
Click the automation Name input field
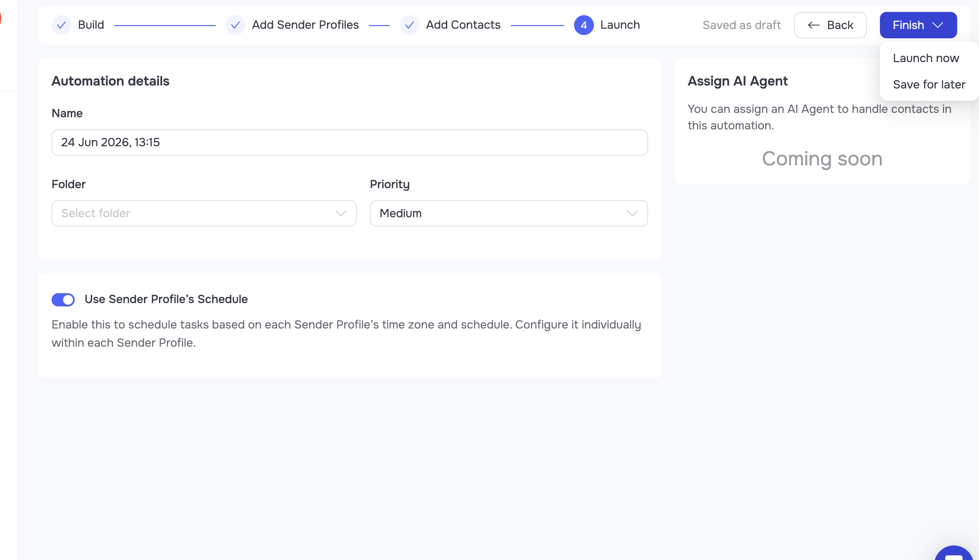[349, 142]
